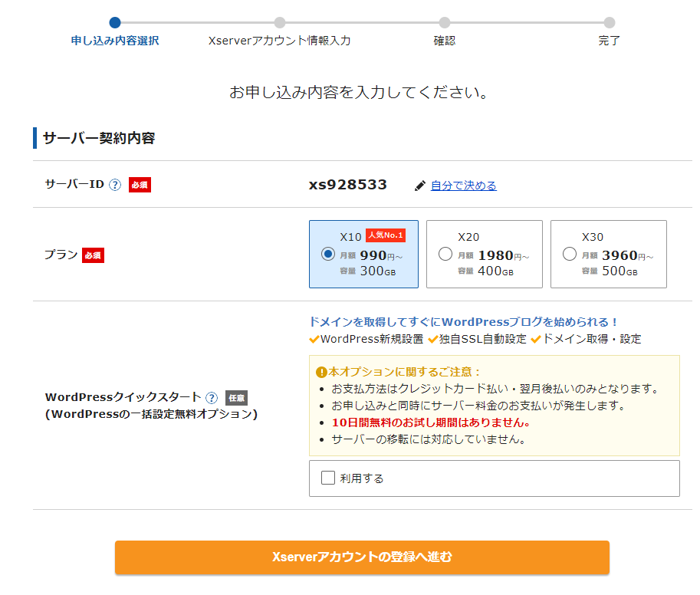The height and width of the screenshot is (595, 700).
Task: Open the WordPress Quick Start help icon
Action: pos(212,398)
